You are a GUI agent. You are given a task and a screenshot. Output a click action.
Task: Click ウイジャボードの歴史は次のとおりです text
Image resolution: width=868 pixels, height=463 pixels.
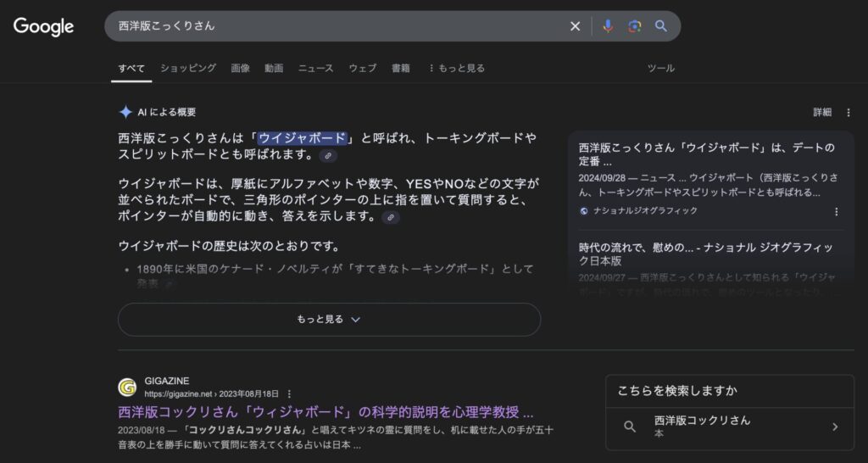coord(229,245)
